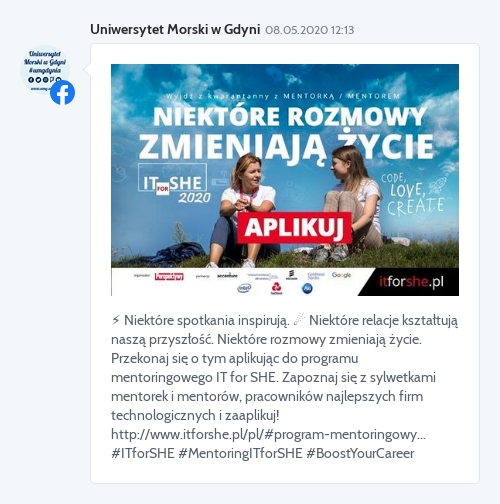
Task: Open the itforshe.pl program-mentoringowy link
Action: click(x=268, y=435)
